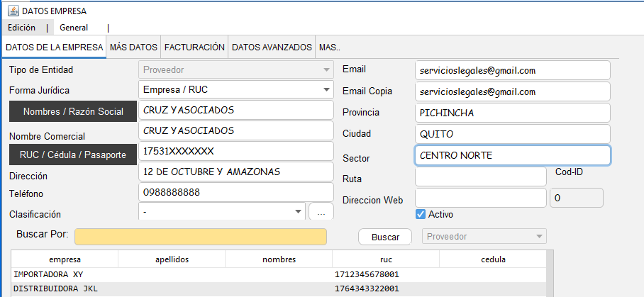Open the Forma Jurídica dropdown
The height and width of the screenshot is (297, 644).
point(326,90)
